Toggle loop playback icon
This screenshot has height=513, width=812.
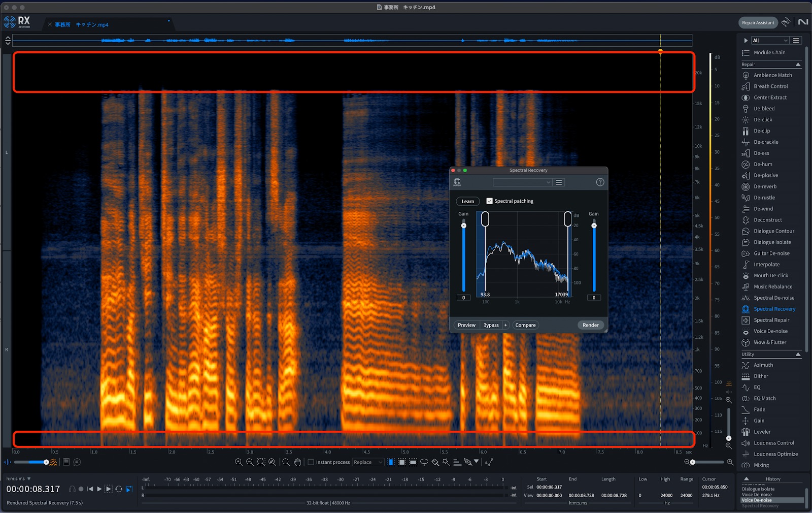pos(119,489)
